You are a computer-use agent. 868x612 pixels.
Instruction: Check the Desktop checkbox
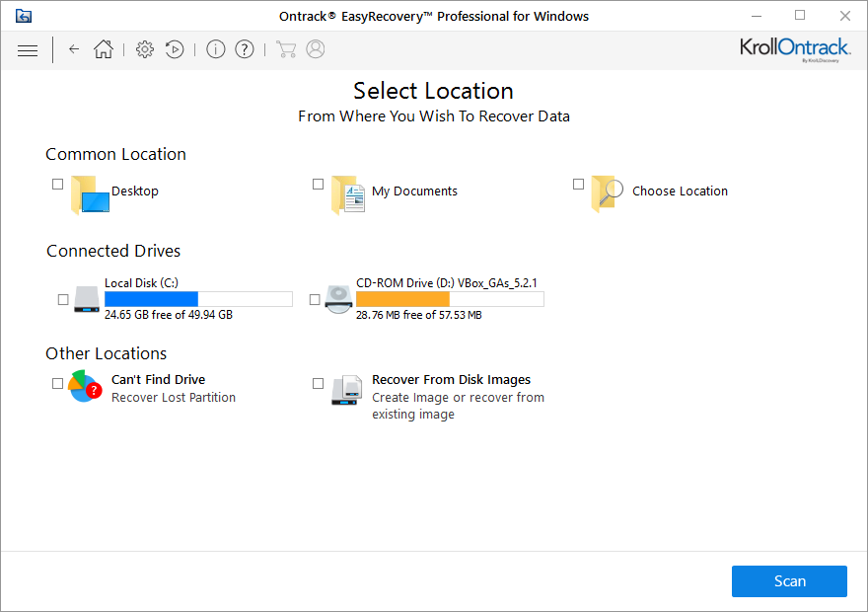point(58,184)
